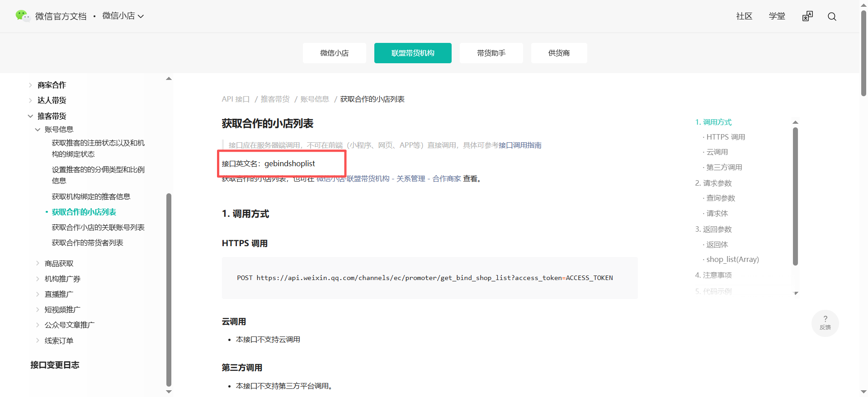Collapse the 账号信息 subsection
Viewport: 868px width, 397px height.
[38, 130]
